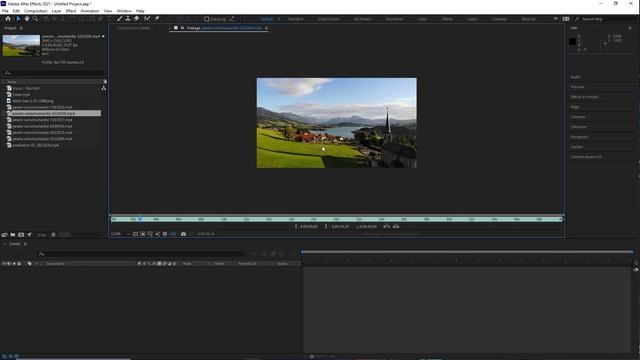Click the Region of Interest icon
The width and height of the screenshot is (640, 360).
click(136, 234)
